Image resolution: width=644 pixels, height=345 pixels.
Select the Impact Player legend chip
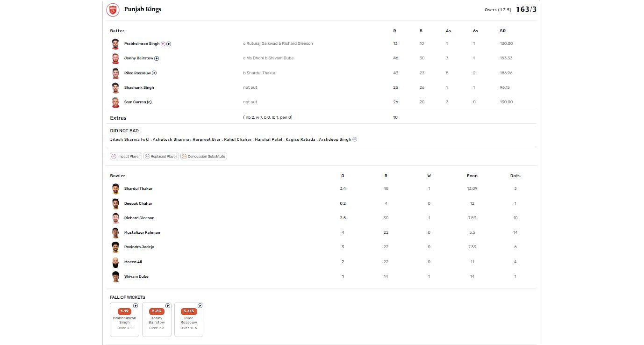pos(126,156)
